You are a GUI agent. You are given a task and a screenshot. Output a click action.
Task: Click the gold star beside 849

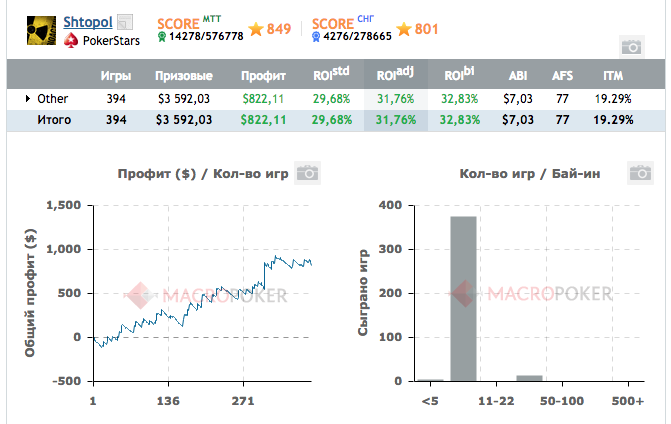click(256, 29)
